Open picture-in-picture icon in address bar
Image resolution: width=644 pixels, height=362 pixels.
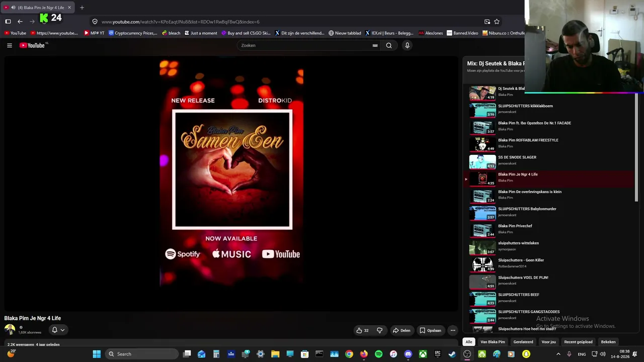coord(487,22)
